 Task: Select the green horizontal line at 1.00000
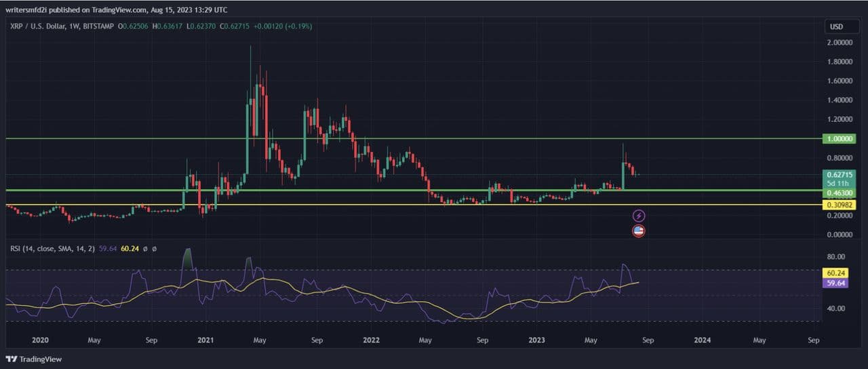[407, 138]
